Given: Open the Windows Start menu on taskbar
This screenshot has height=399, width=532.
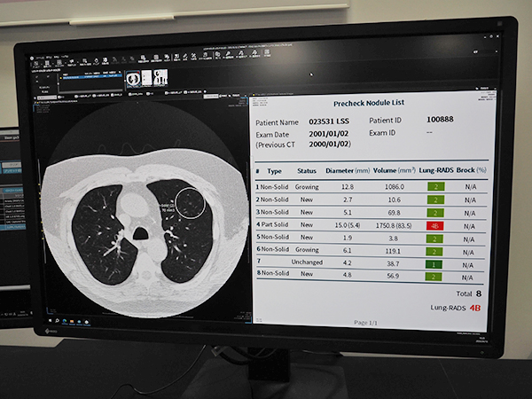Looking at the screenshot, I should pyautogui.click(x=50, y=320).
